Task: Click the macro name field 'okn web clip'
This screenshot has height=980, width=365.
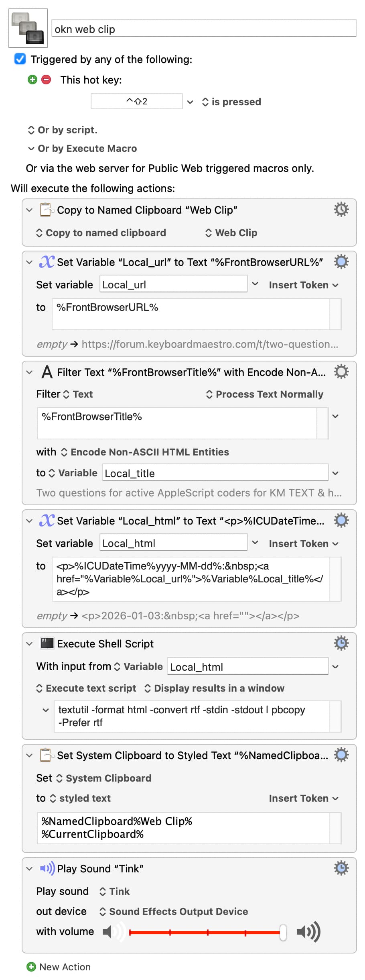Action: [204, 29]
